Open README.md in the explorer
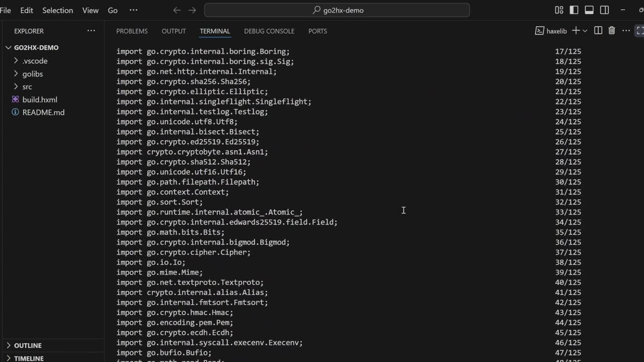Viewport: 644px width, 362px height. 43,113
